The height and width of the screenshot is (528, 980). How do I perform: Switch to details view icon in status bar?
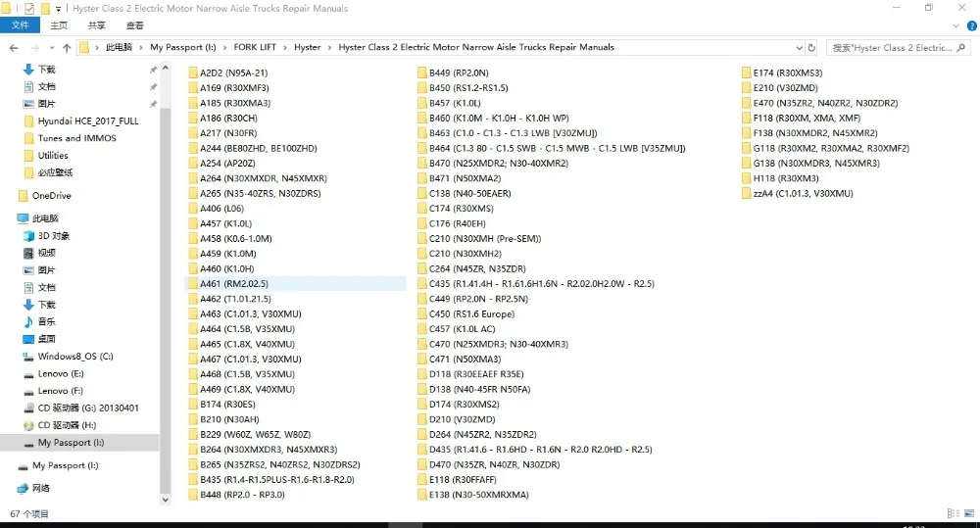tap(954, 513)
